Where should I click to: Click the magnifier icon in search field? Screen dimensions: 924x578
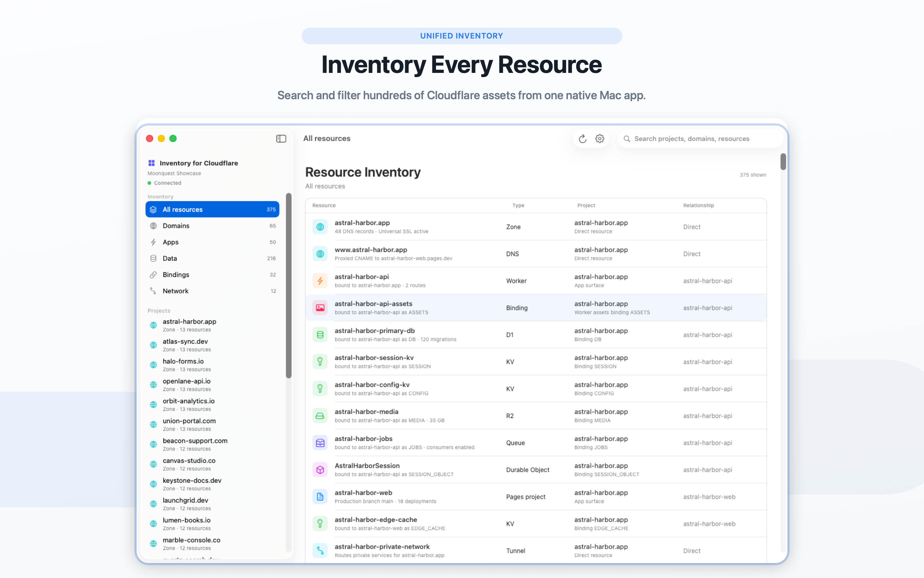(x=627, y=139)
